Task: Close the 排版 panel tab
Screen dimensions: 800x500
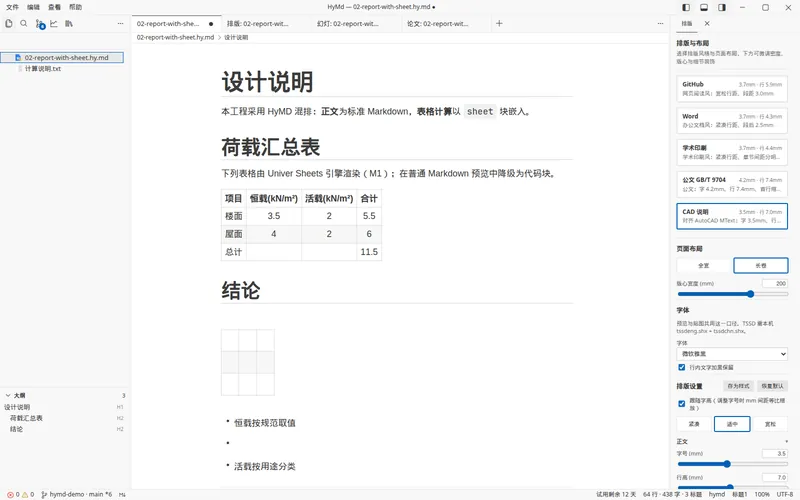Action: coord(707,23)
